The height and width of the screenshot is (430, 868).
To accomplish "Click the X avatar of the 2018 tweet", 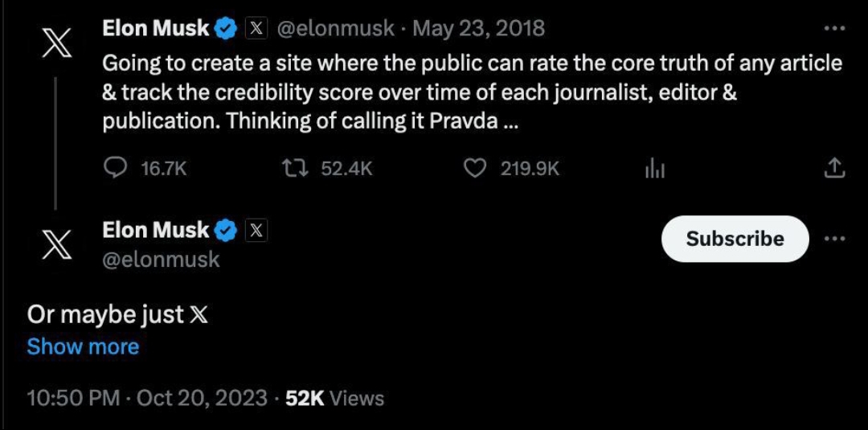I will coord(55,41).
